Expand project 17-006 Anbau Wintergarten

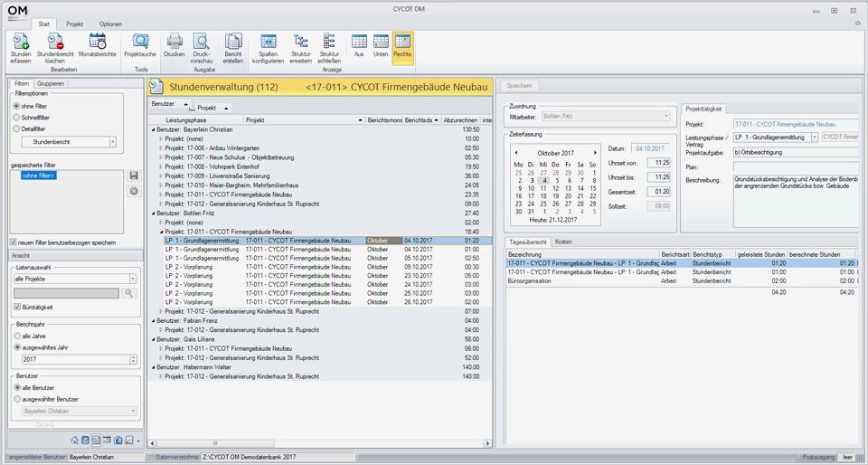click(x=161, y=147)
